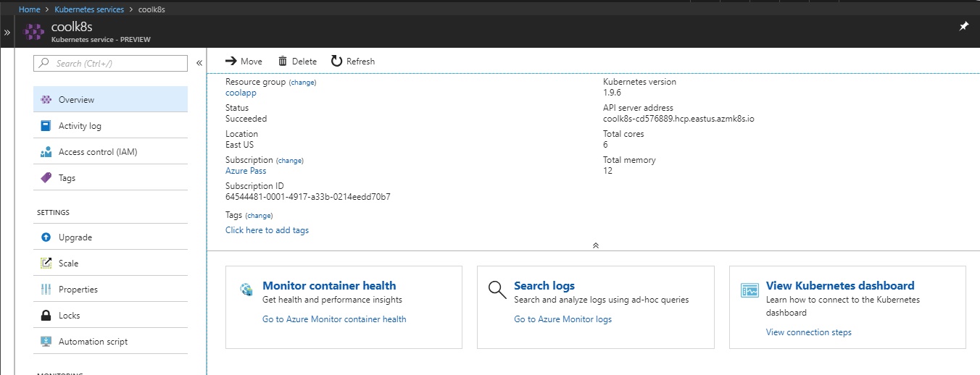Click the Tags icon in sidebar
980x375 pixels.
(46, 178)
